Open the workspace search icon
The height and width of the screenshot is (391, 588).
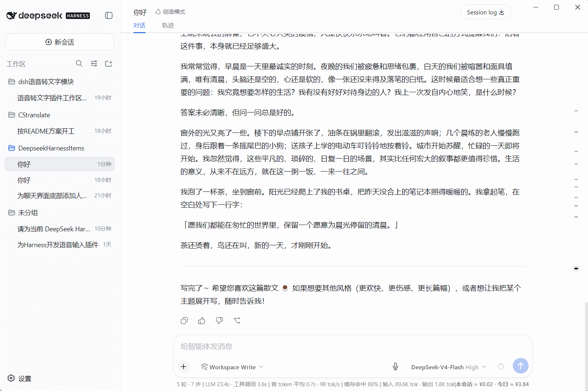pyautogui.click(x=79, y=63)
